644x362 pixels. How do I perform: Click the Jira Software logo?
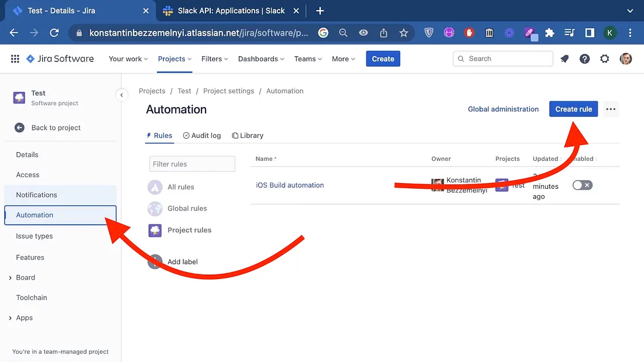[x=60, y=58]
